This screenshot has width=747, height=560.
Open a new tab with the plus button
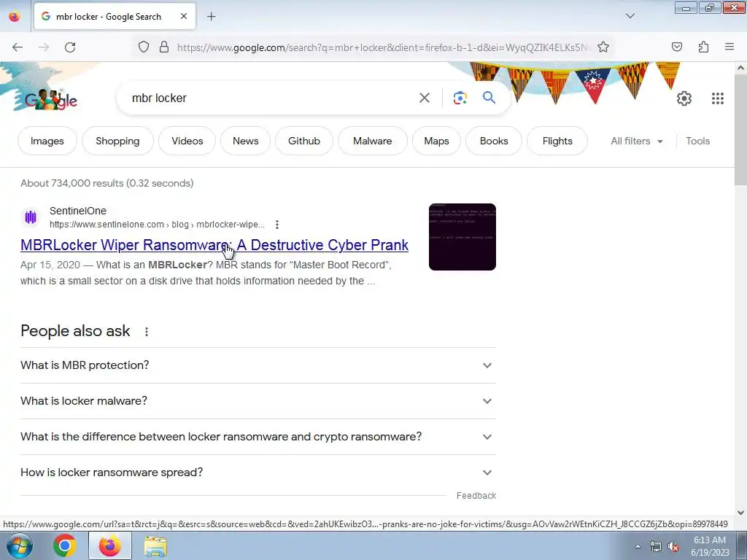(x=212, y=17)
